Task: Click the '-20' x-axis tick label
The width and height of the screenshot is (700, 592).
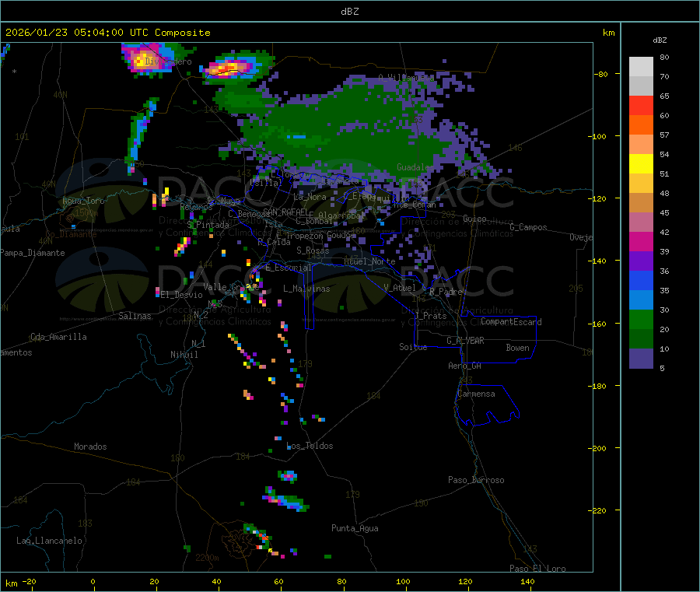Action: click(30, 581)
